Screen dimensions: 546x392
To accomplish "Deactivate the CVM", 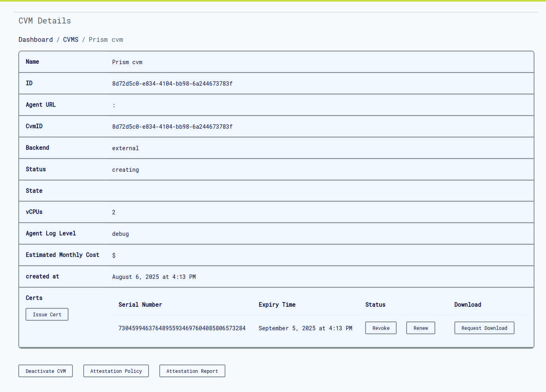I will click(x=45, y=371).
